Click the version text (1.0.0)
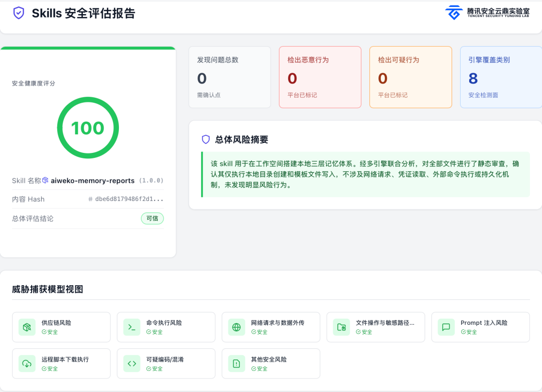This screenshot has height=392, width=542. pyautogui.click(x=151, y=180)
